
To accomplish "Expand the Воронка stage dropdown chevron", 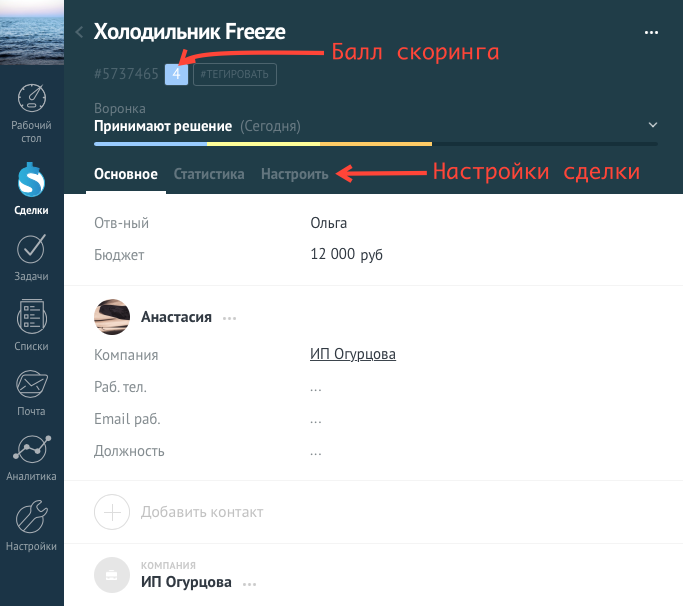I will [653, 125].
